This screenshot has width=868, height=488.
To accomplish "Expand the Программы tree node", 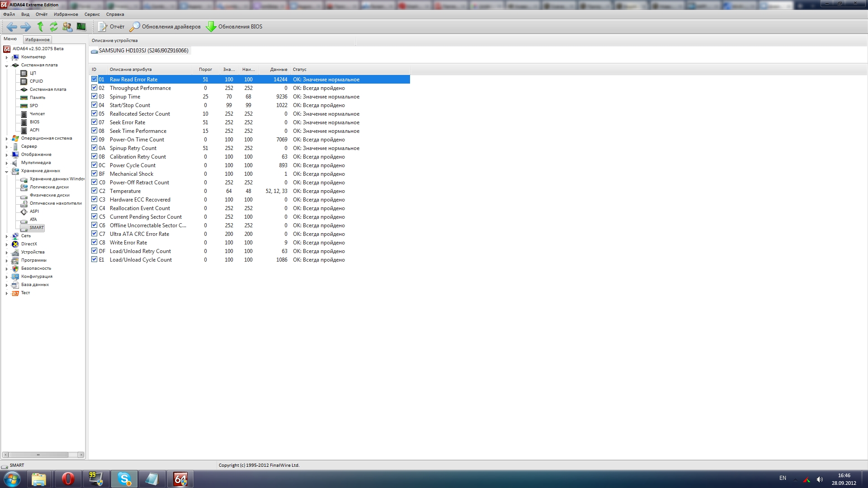I will [6, 261].
